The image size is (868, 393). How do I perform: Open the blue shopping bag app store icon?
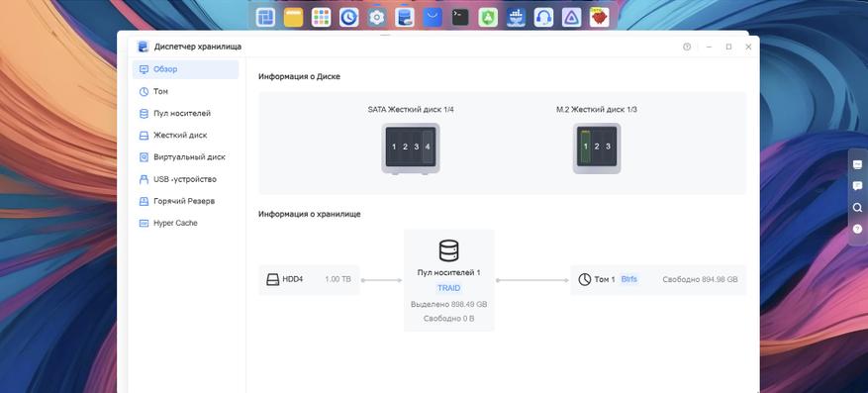click(433, 17)
